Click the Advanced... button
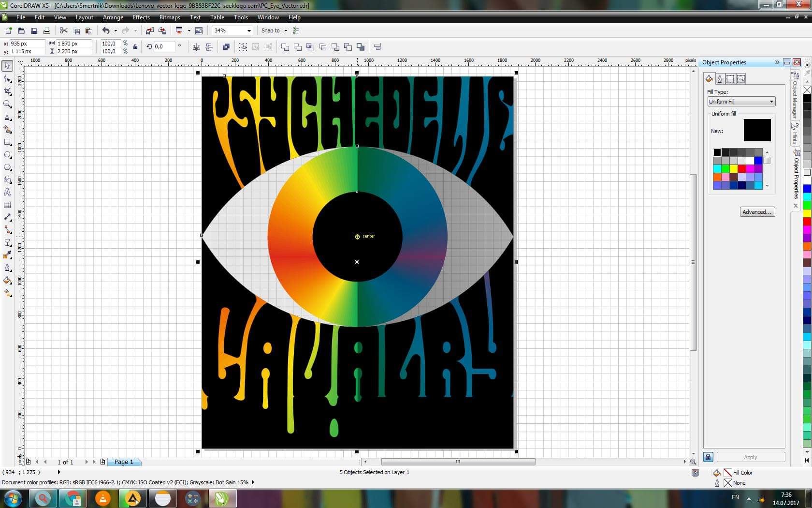This screenshot has width=812, height=508. [x=757, y=212]
